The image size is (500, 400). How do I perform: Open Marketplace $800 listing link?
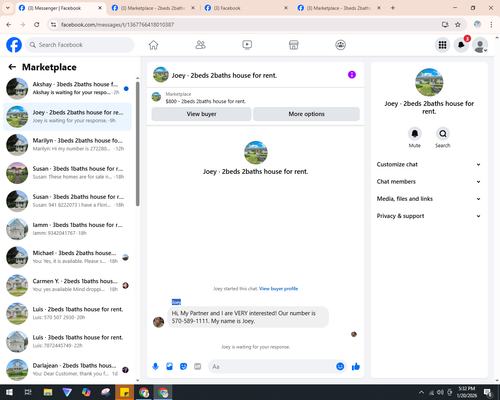[206, 101]
